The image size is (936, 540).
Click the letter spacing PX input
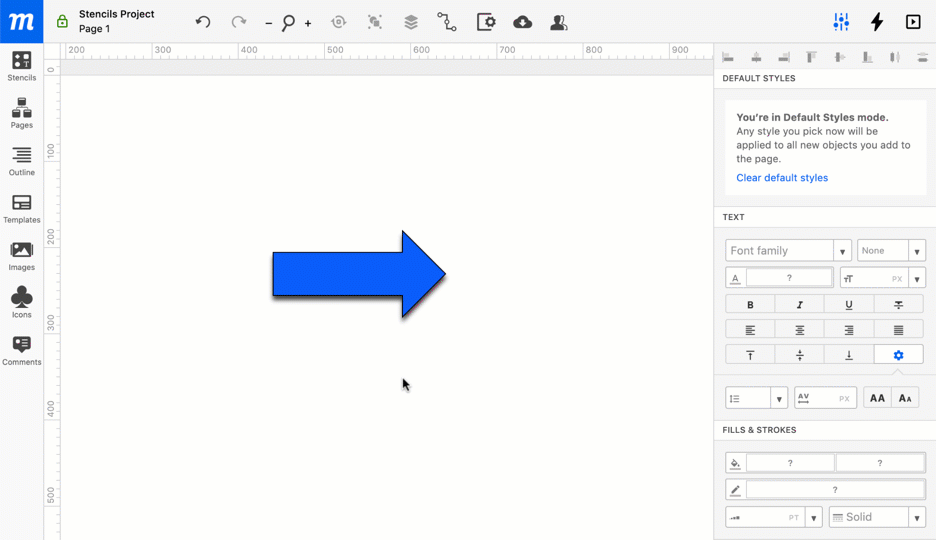click(826, 398)
